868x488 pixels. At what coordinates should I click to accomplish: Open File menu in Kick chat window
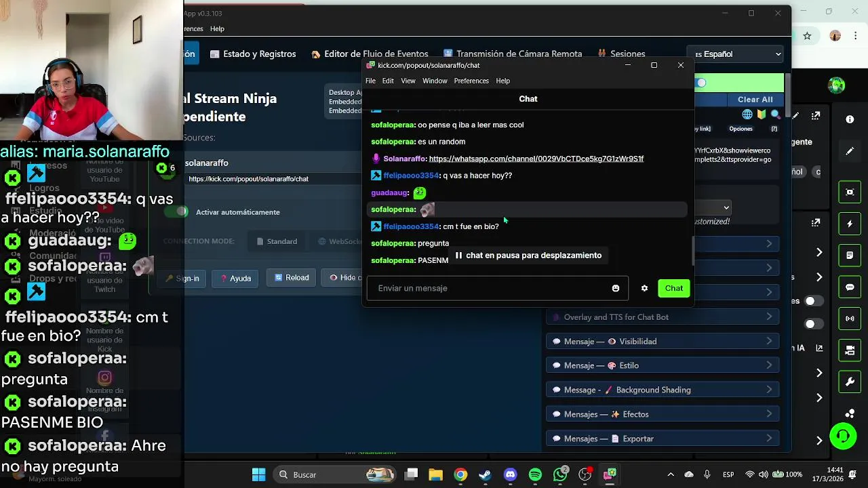click(370, 81)
